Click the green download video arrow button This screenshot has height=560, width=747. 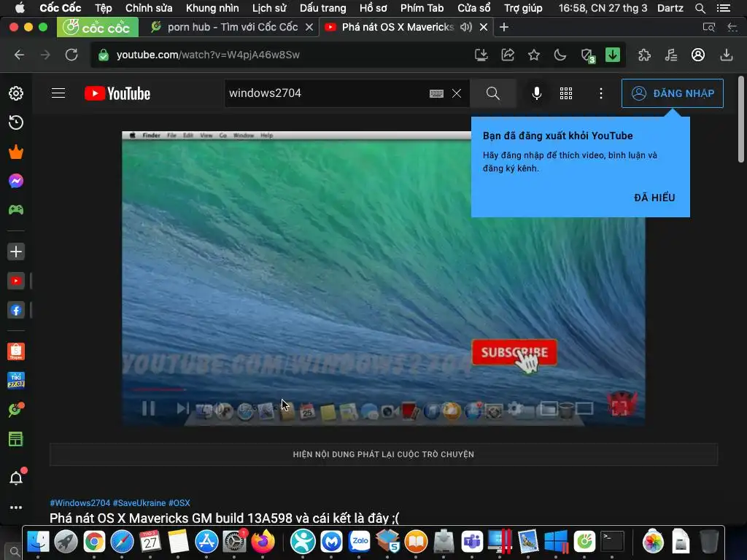613,55
